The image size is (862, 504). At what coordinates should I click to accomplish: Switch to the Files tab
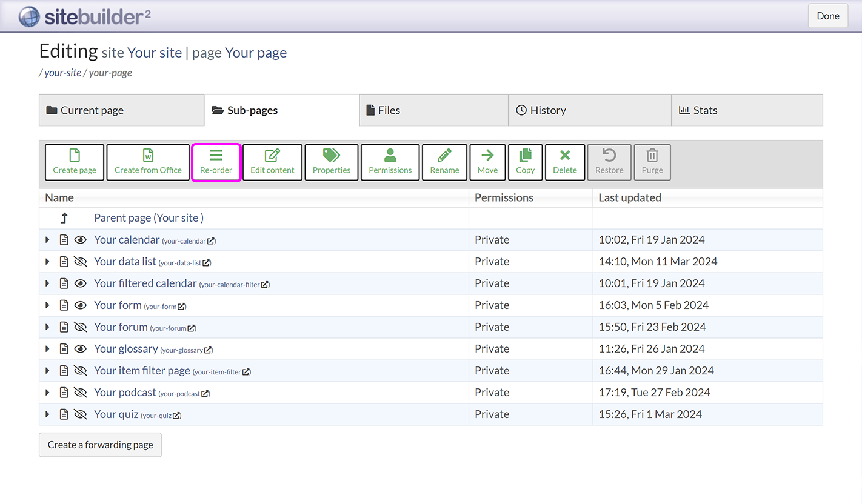433,110
